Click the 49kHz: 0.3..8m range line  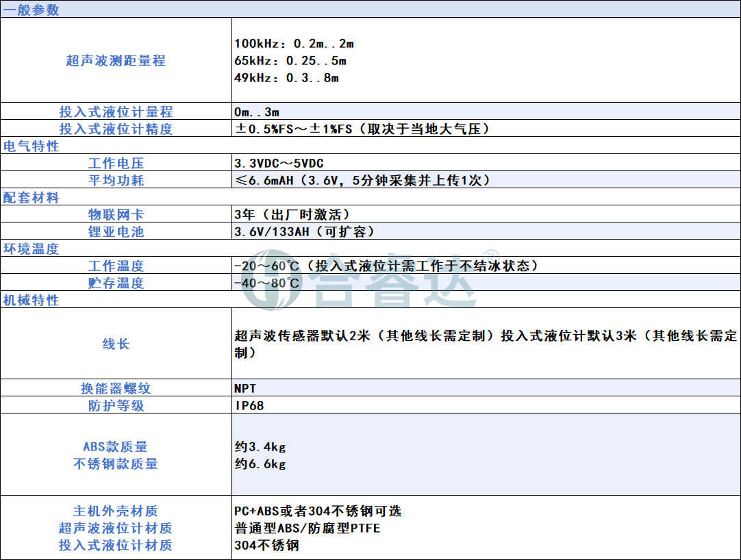[287, 78]
